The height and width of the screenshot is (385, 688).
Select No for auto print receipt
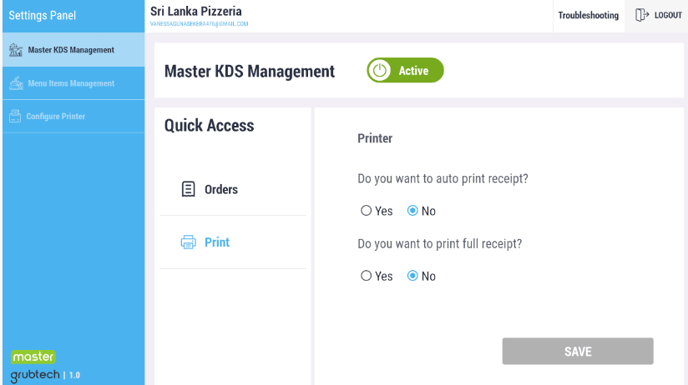tap(412, 211)
